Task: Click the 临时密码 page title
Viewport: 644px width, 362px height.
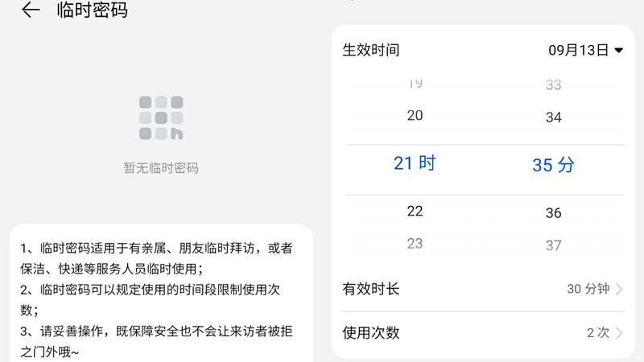Action: 93,10
